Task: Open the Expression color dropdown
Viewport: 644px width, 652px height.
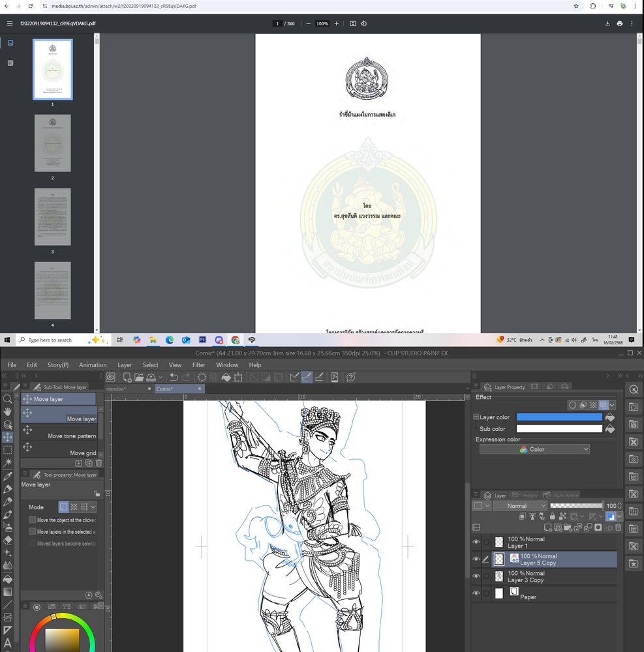Action: (x=534, y=449)
